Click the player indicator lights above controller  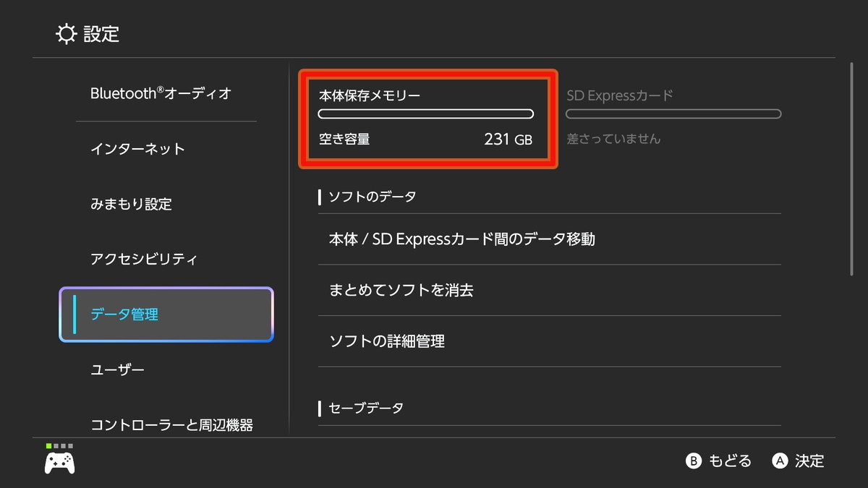click(x=59, y=446)
